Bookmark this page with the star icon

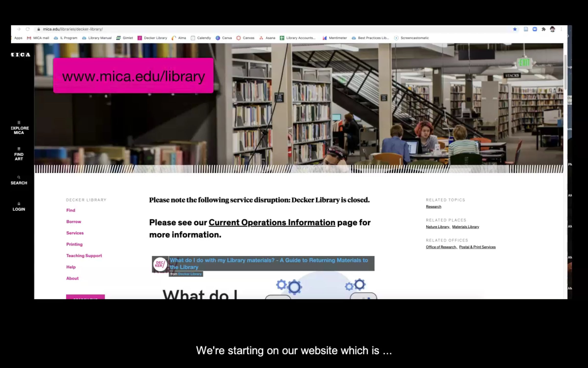(x=515, y=29)
